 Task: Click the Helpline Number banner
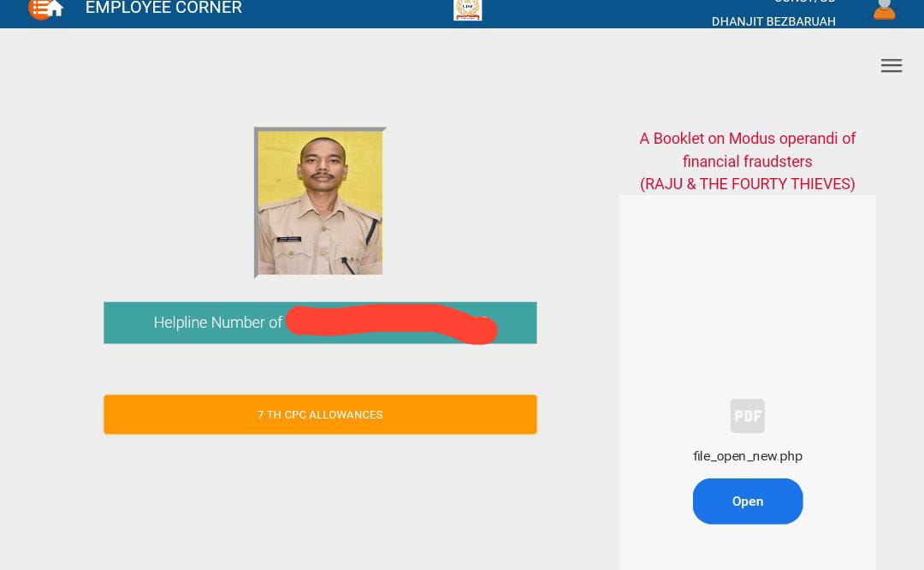click(x=320, y=323)
